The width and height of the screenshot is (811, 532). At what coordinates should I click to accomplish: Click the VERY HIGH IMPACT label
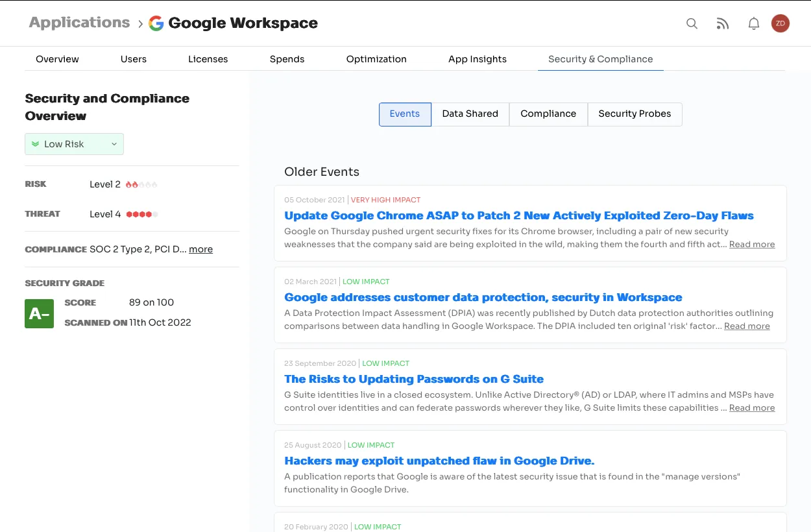386,200
